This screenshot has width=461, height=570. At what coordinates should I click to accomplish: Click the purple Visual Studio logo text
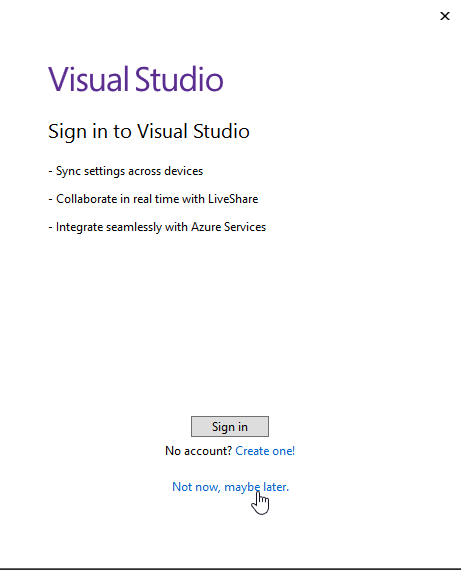click(136, 79)
